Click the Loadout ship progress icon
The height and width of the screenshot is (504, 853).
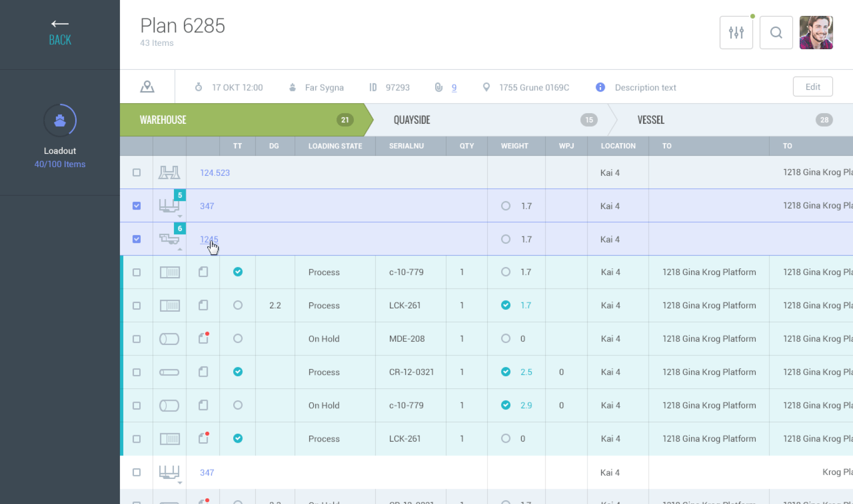pyautogui.click(x=60, y=120)
